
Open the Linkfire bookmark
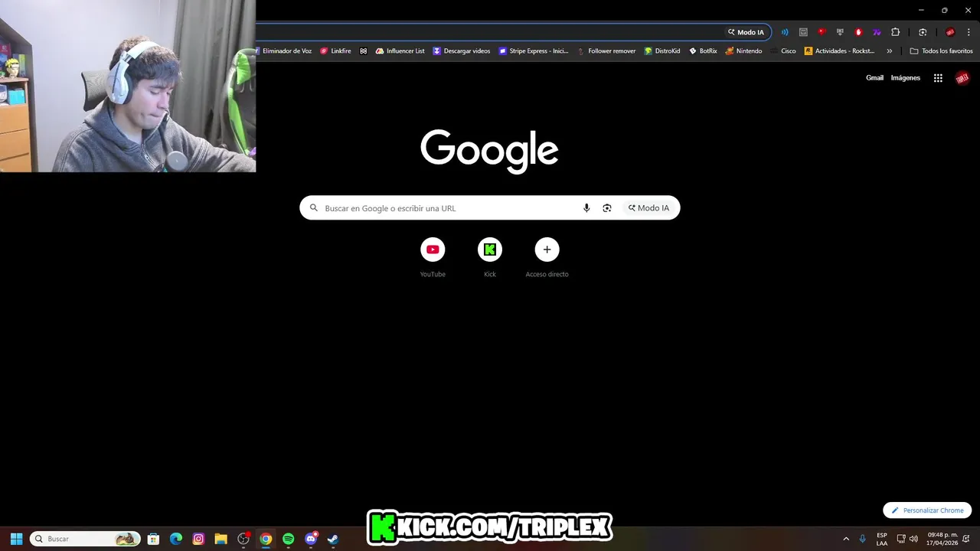pos(335,51)
